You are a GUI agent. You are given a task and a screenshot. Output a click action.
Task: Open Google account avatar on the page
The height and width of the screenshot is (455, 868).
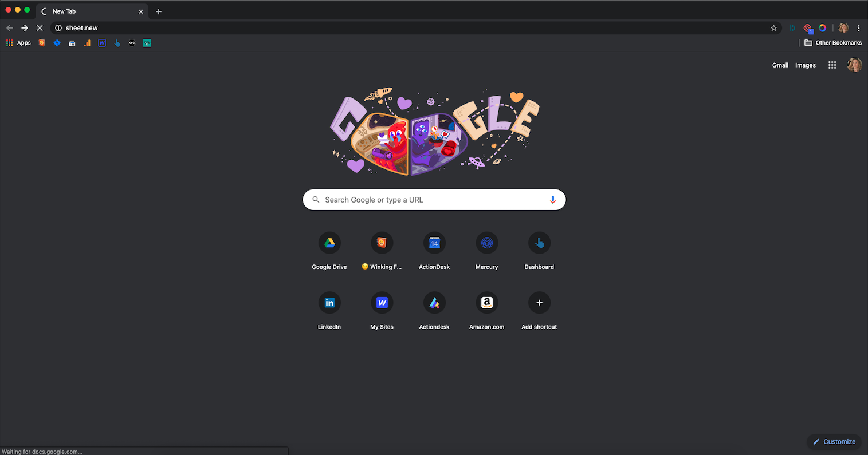coord(855,65)
